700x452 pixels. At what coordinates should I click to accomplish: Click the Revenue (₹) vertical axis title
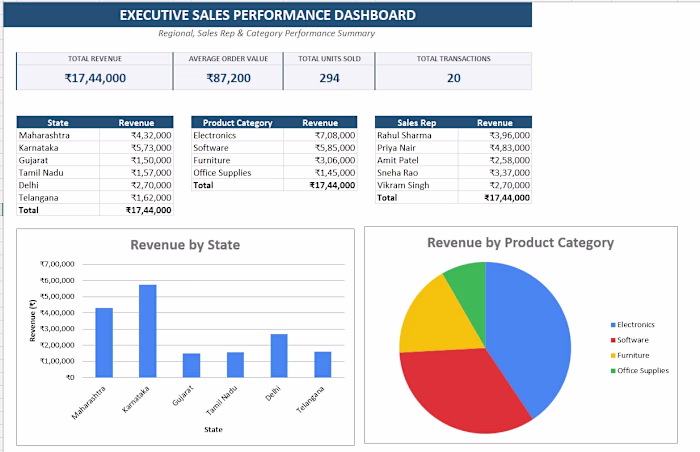(32, 321)
